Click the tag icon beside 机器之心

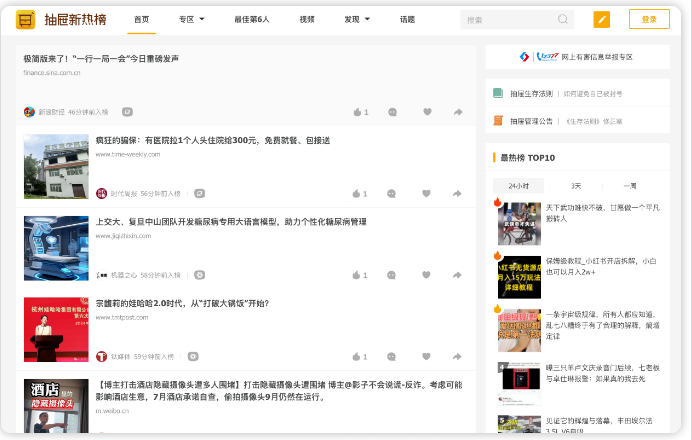click(x=199, y=275)
